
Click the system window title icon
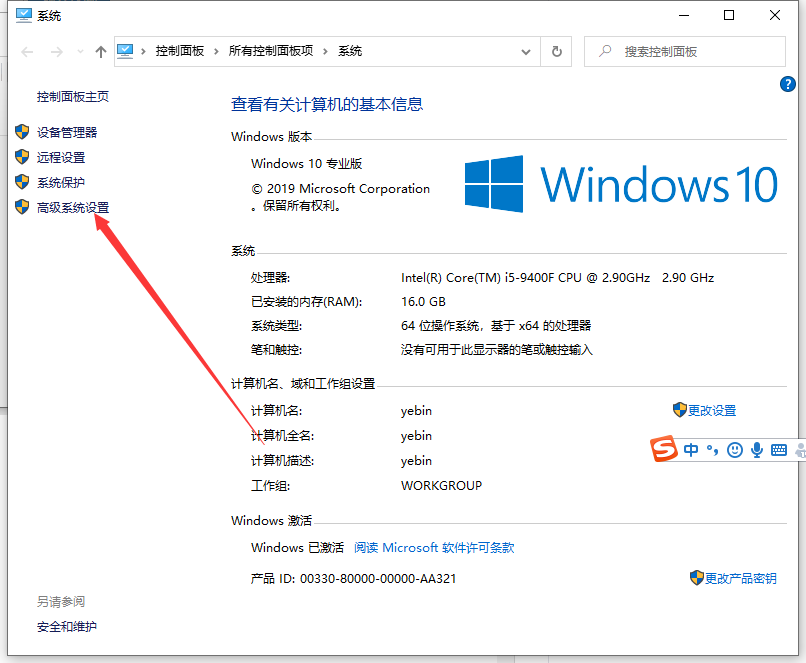[24, 15]
